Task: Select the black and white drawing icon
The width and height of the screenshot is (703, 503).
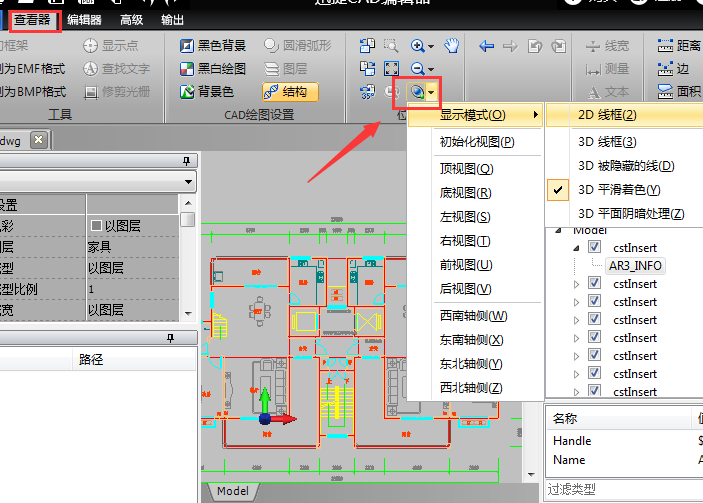Action: click(x=186, y=69)
